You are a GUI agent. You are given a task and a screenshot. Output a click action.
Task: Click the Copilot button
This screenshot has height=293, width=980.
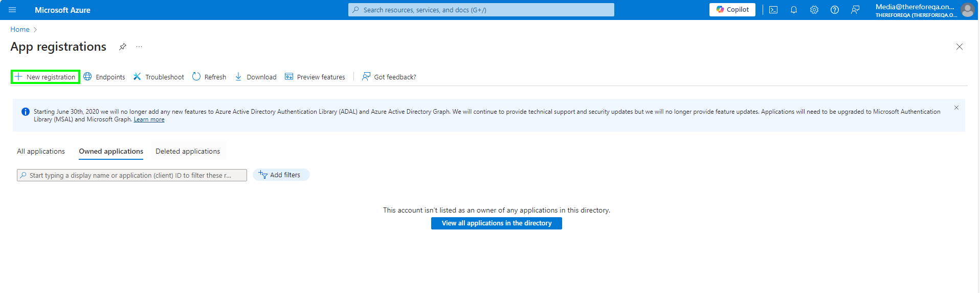pos(732,10)
